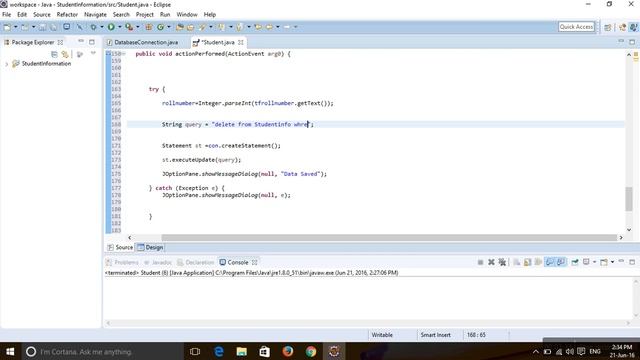Open the Run configurations dropdown arrow
This screenshot has width=640, height=360.
120,27
